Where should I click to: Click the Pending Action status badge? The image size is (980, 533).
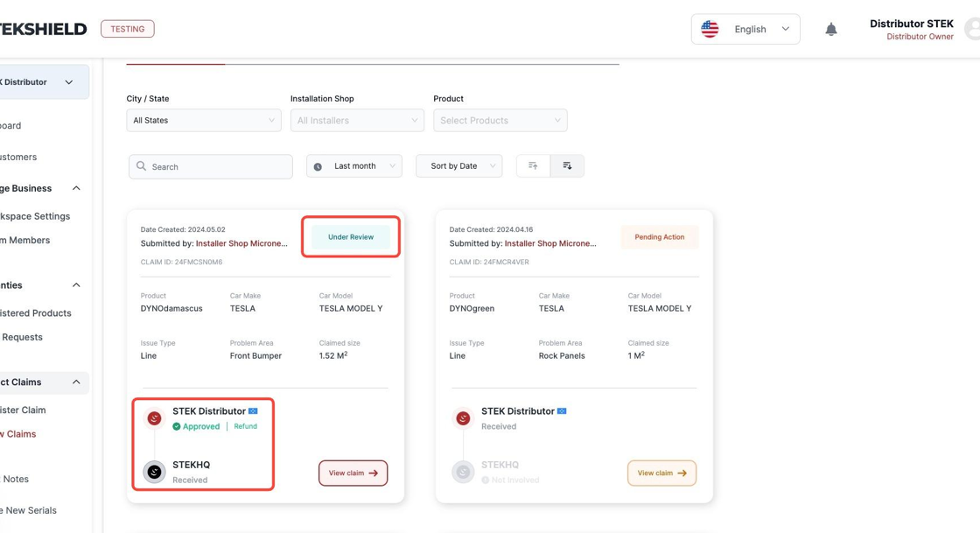660,237
